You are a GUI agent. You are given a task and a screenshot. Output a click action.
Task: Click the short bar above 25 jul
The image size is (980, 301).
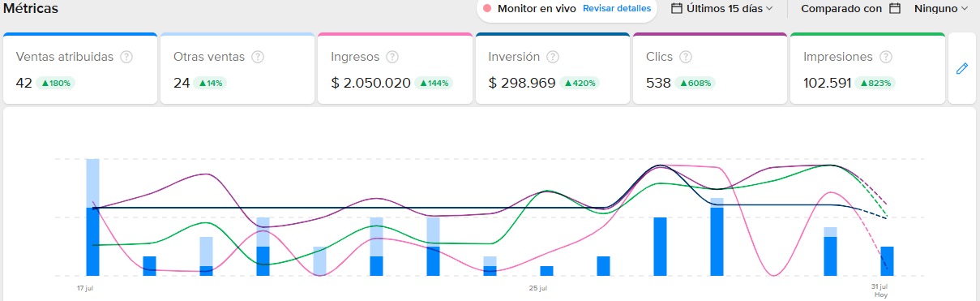pyautogui.click(x=546, y=271)
